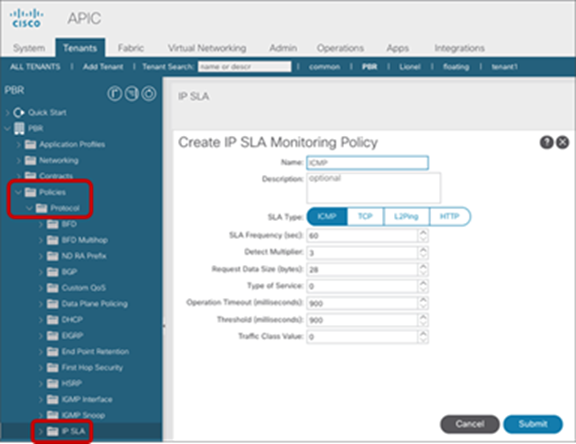Open the Fabric tab
The width and height of the screenshot is (576, 444).
pos(130,48)
